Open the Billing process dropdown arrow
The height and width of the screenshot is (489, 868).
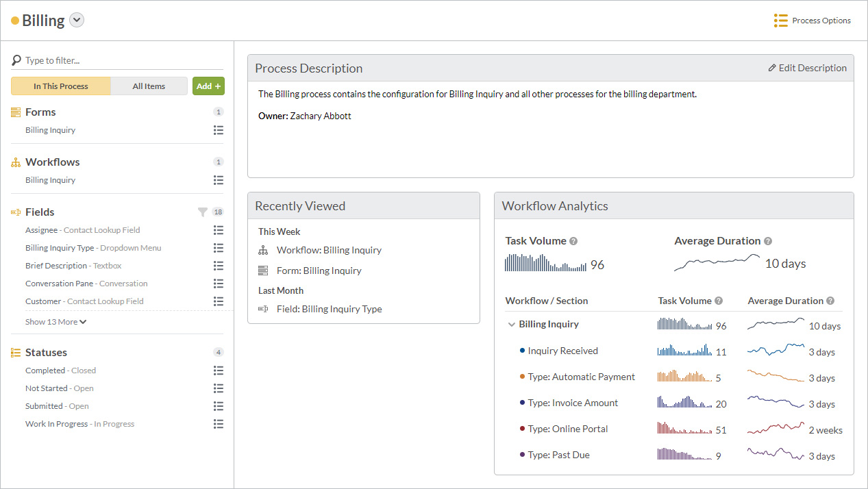tap(77, 21)
